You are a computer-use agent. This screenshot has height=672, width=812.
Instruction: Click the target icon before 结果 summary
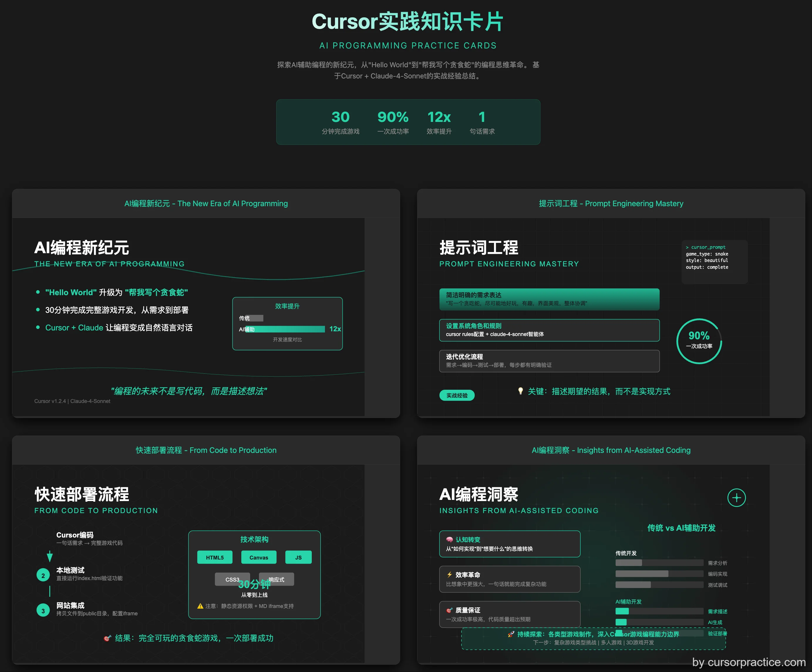(107, 638)
